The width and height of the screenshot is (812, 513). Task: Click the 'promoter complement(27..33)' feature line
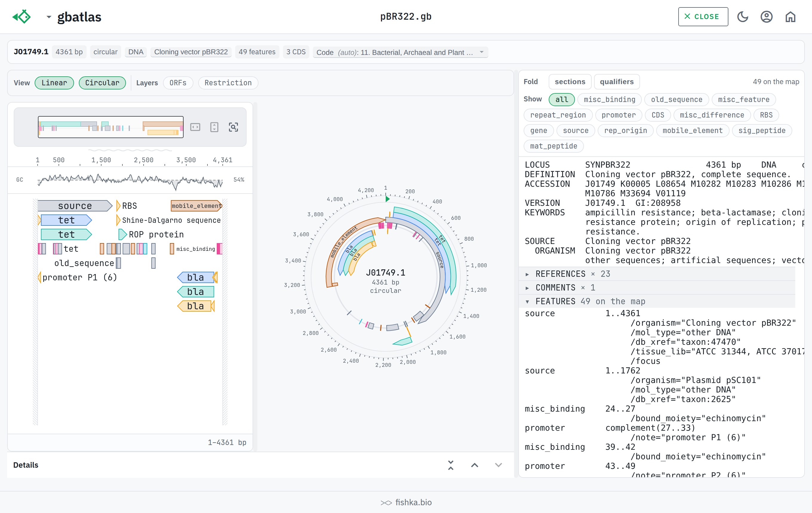click(610, 428)
